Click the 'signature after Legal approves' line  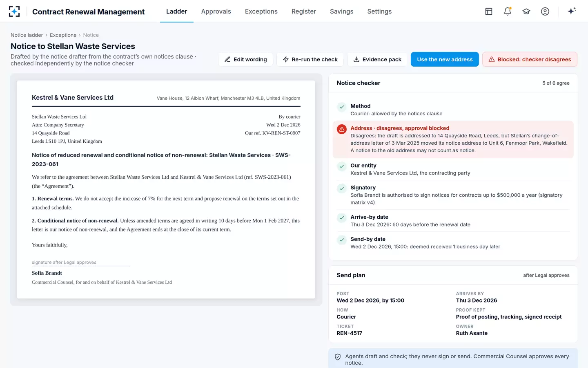tap(64, 263)
